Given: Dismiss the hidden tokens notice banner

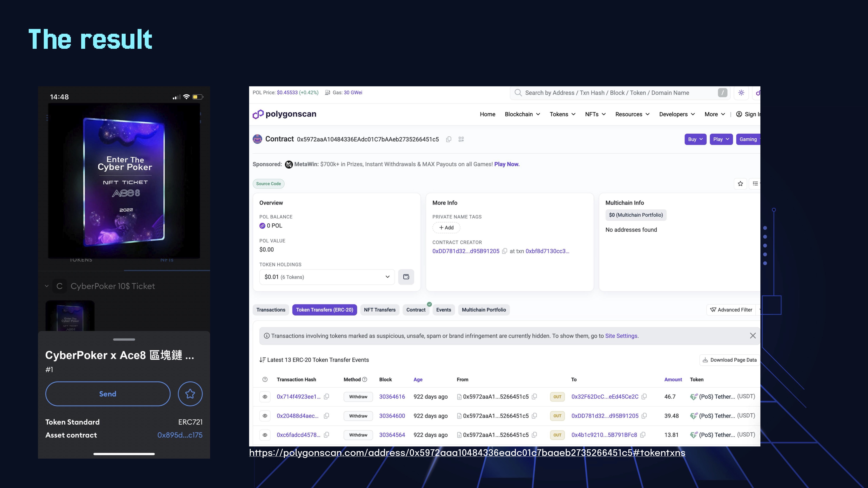Looking at the screenshot, I should click(753, 336).
